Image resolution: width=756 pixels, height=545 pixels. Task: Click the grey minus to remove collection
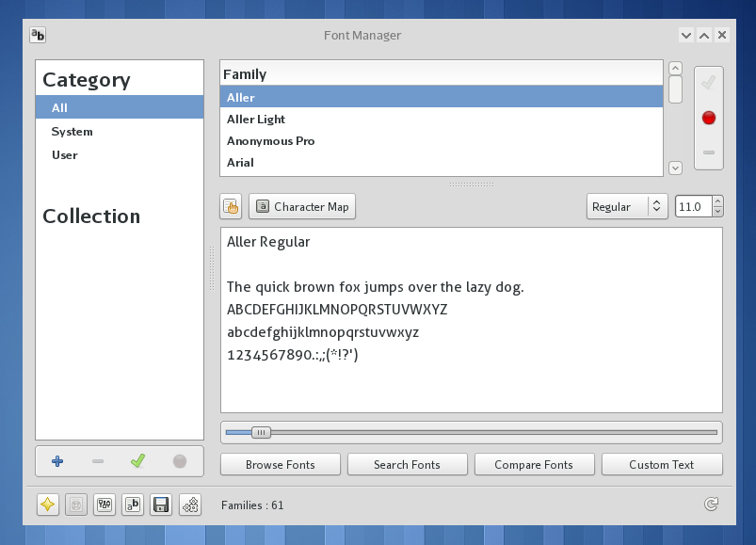[x=98, y=461]
